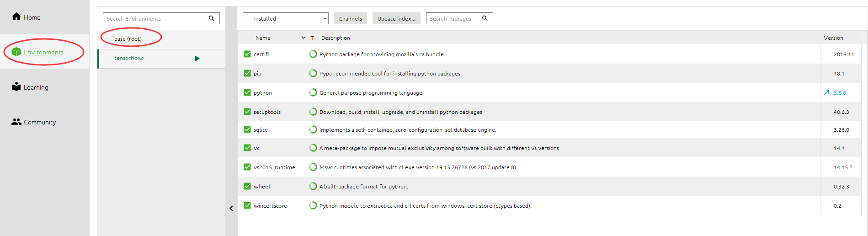
Task: Click the python upgrade arrow icon
Action: tap(826, 92)
